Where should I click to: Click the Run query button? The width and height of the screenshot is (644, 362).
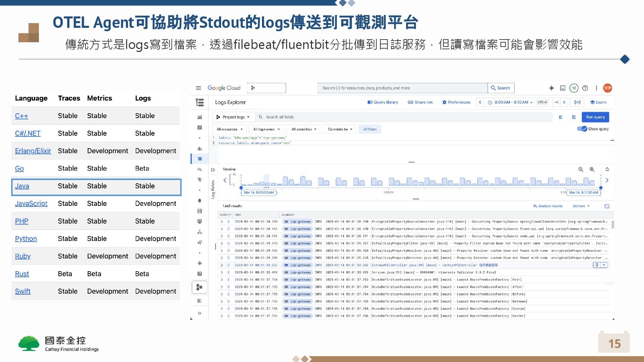click(x=595, y=117)
